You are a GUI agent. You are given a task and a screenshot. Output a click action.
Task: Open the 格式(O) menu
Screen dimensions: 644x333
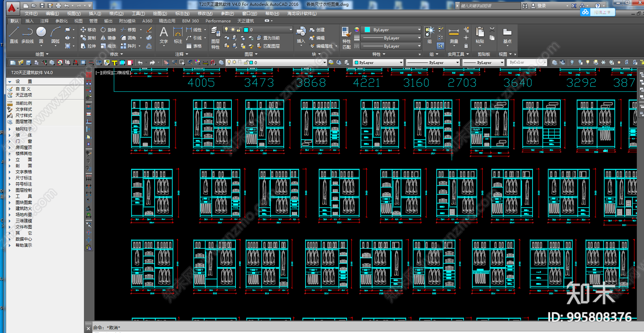coord(116,13)
